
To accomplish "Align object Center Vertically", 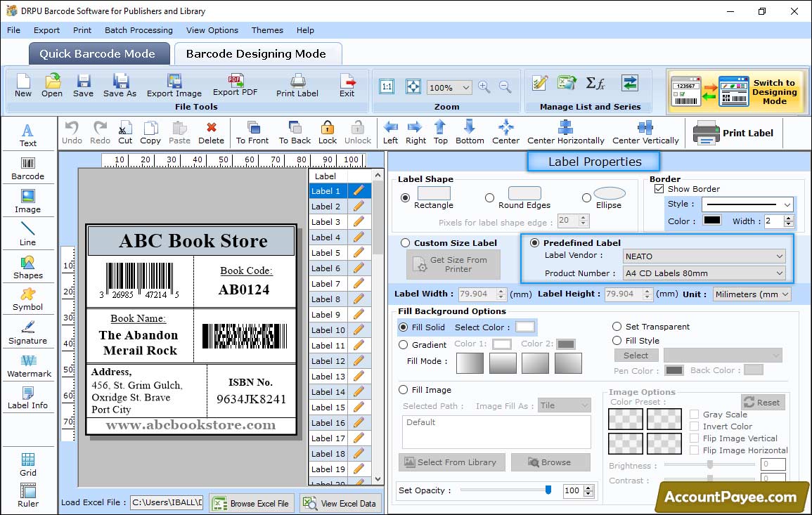I will coord(645,133).
